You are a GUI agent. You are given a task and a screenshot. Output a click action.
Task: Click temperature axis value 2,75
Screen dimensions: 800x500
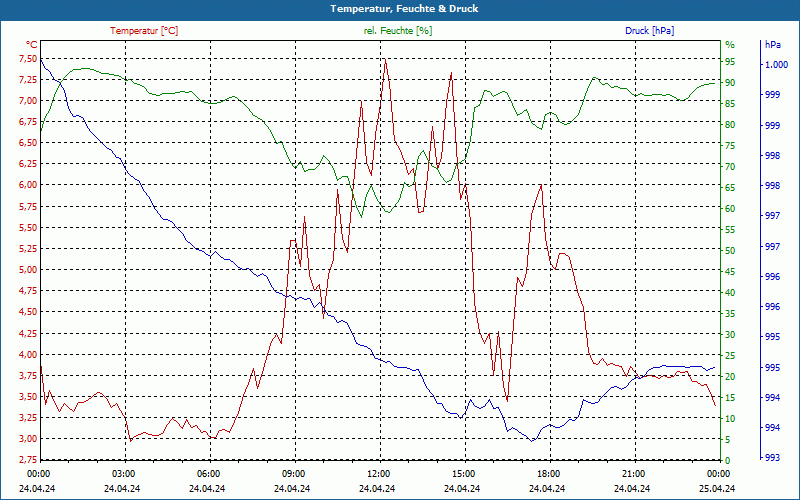pos(28,461)
